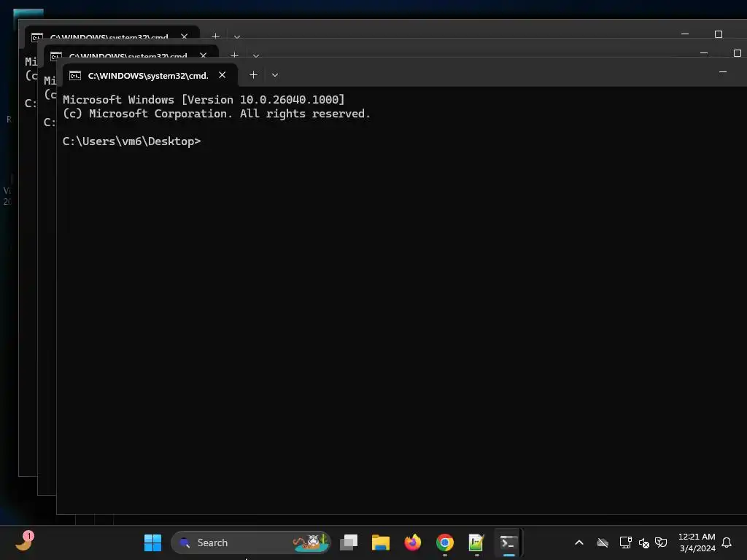Minimize the middle terminal window
The height and width of the screenshot is (560, 747).
(704, 52)
